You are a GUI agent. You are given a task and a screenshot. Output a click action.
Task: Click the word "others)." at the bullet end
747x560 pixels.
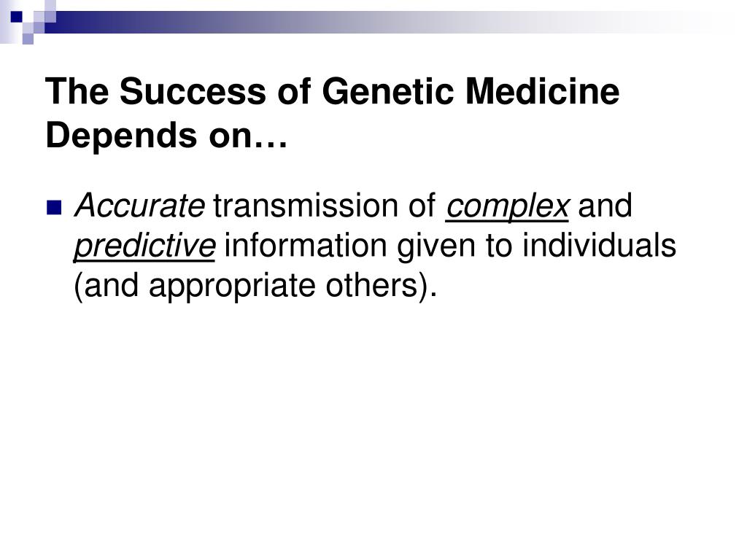pyautogui.click(x=381, y=286)
